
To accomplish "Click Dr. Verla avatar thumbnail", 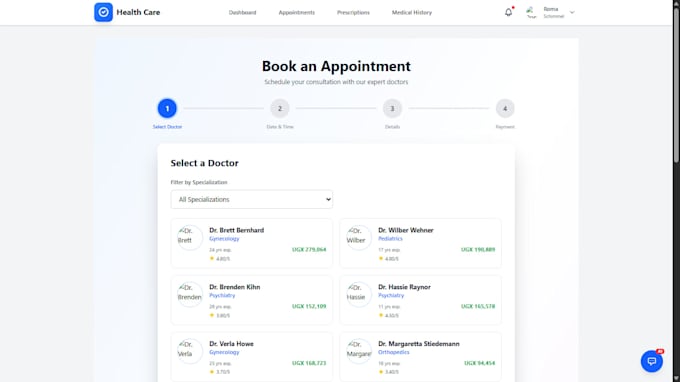I will tap(190, 351).
